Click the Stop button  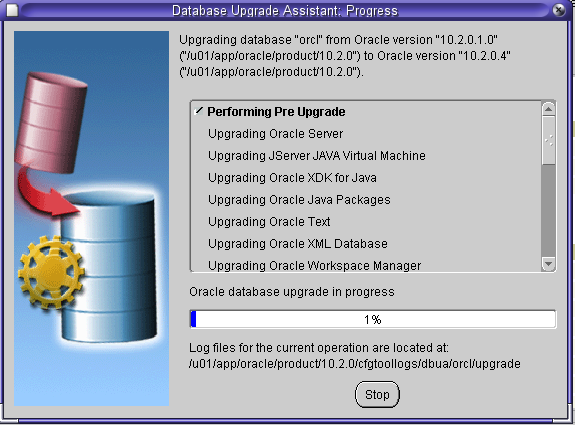(x=377, y=395)
